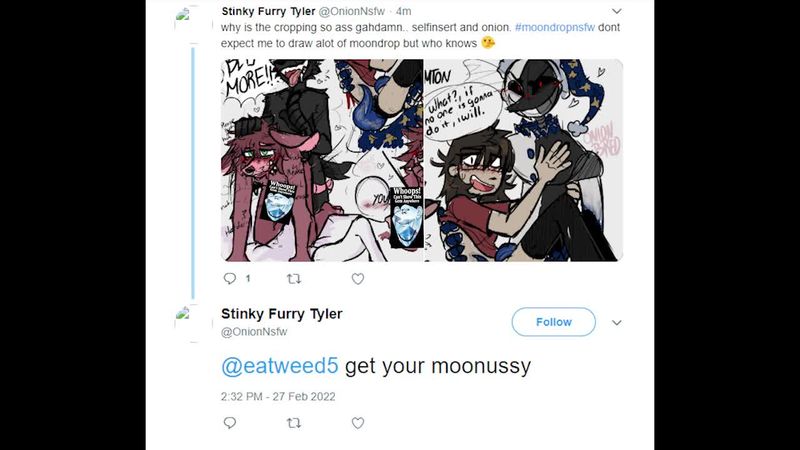800x450 pixels.
Task: Open the right image with speech bubble
Action: 523,160
